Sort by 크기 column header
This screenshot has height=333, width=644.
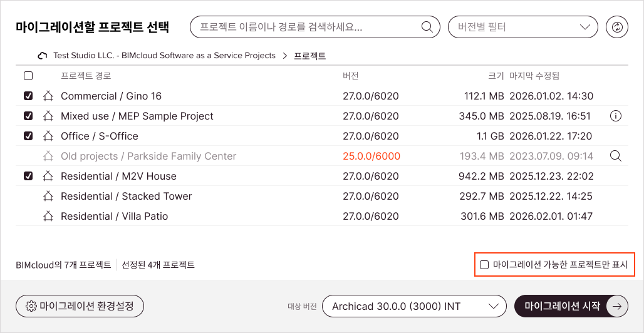click(x=496, y=76)
